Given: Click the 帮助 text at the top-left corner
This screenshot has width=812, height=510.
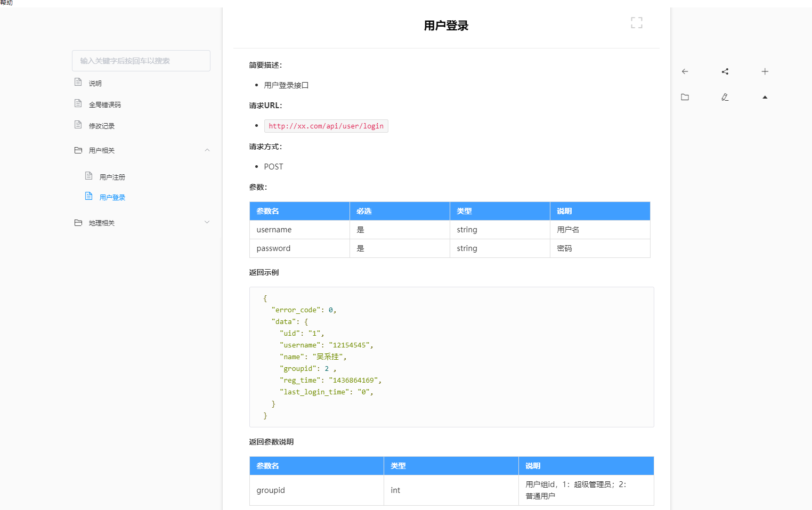Looking at the screenshot, I should [x=6, y=3].
